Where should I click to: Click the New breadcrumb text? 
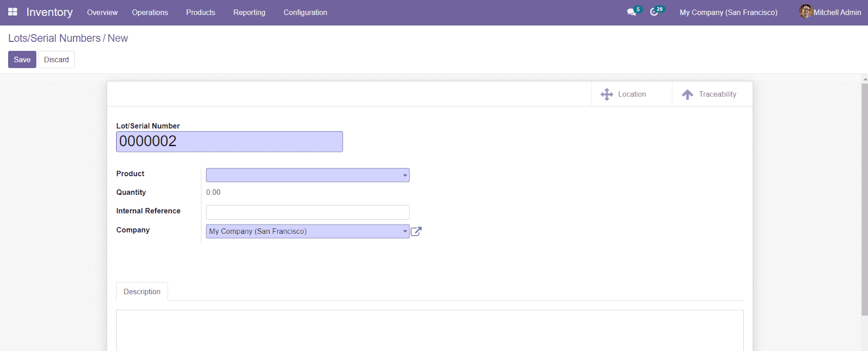pos(118,39)
